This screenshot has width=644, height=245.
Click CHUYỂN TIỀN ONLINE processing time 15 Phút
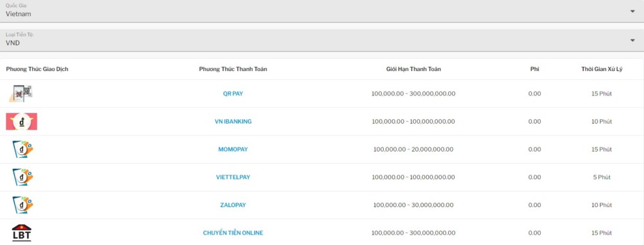pyautogui.click(x=601, y=233)
